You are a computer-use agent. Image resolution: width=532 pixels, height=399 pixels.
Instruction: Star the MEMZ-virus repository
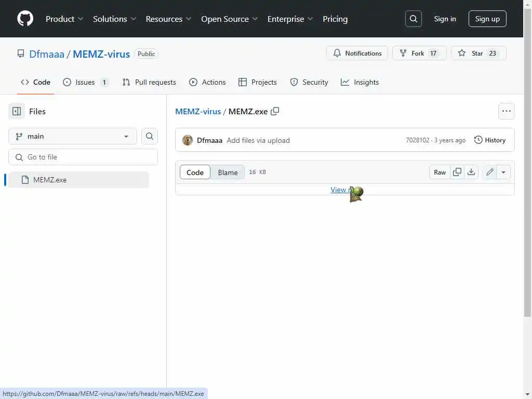[478, 54]
